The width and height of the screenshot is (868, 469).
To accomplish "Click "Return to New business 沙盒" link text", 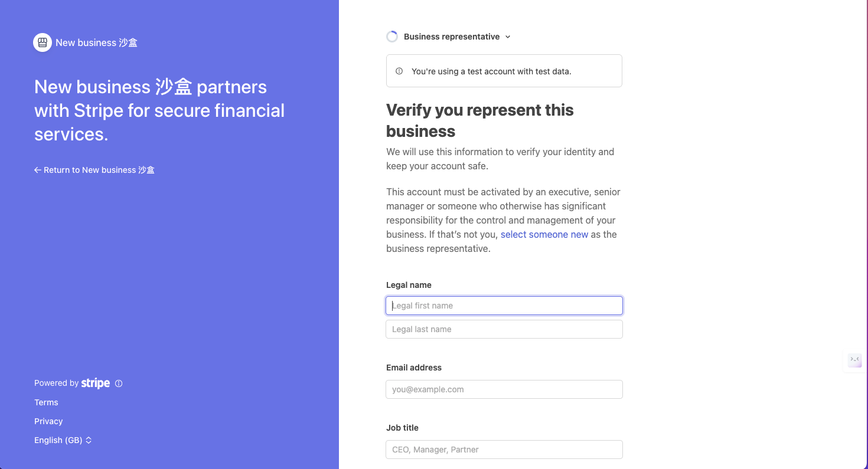I will pyautogui.click(x=99, y=170).
